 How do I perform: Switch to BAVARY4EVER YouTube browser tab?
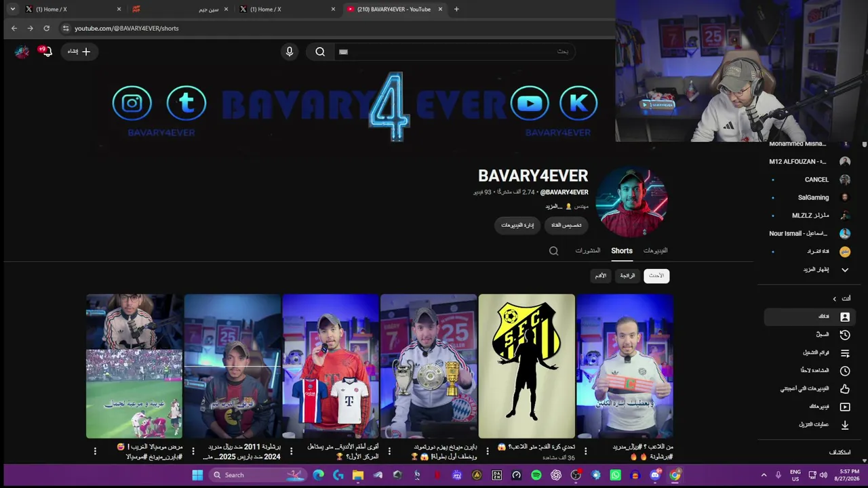(x=393, y=9)
